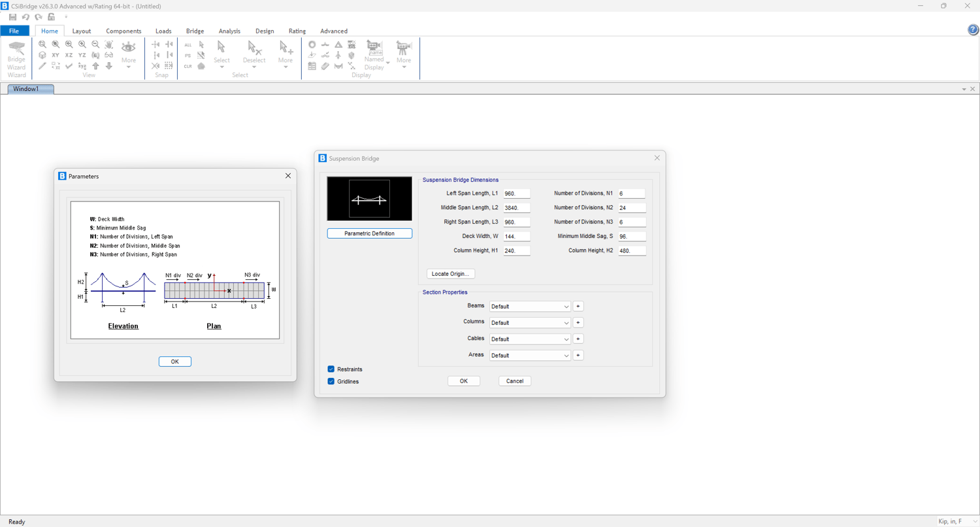This screenshot has height=527, width=980.
Task: Switch to the Layout ribbon tab
Action: coord(82,31)
